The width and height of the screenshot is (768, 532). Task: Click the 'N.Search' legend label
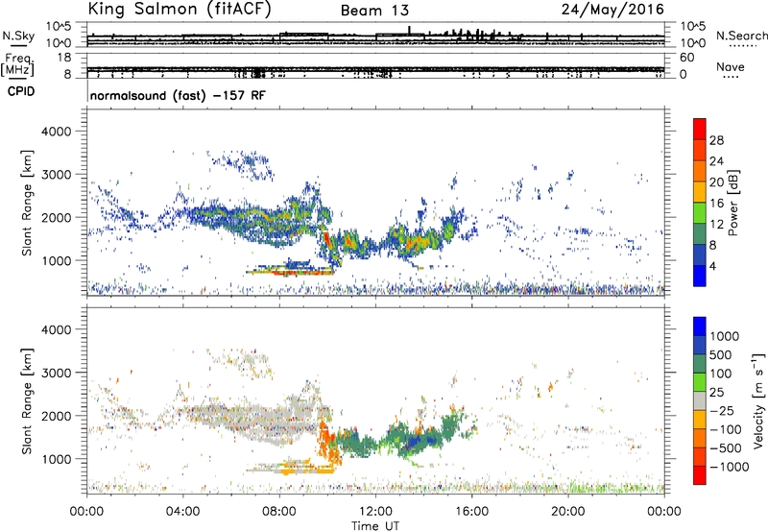tap(741, 36)
